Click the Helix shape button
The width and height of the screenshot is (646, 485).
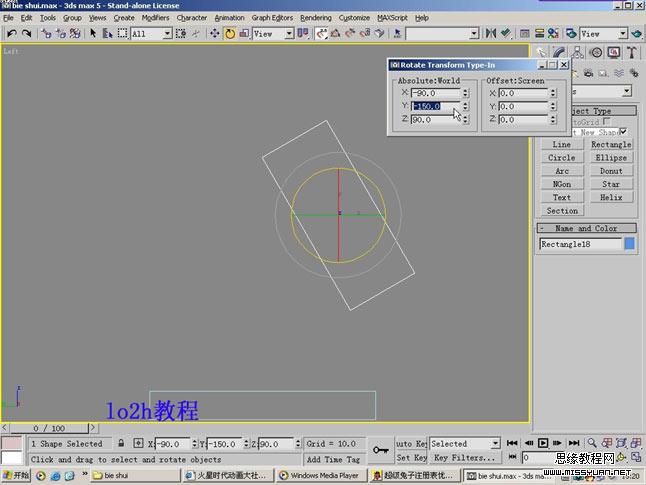coord(611,197)
